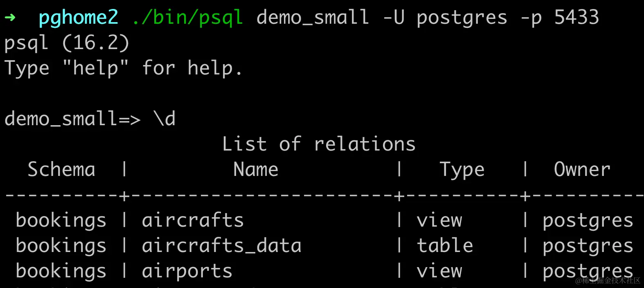Viewport: 644px width, 288px height.
Task: Click the 'Type "help" for help.' line
Action: (x=123, y=68)
